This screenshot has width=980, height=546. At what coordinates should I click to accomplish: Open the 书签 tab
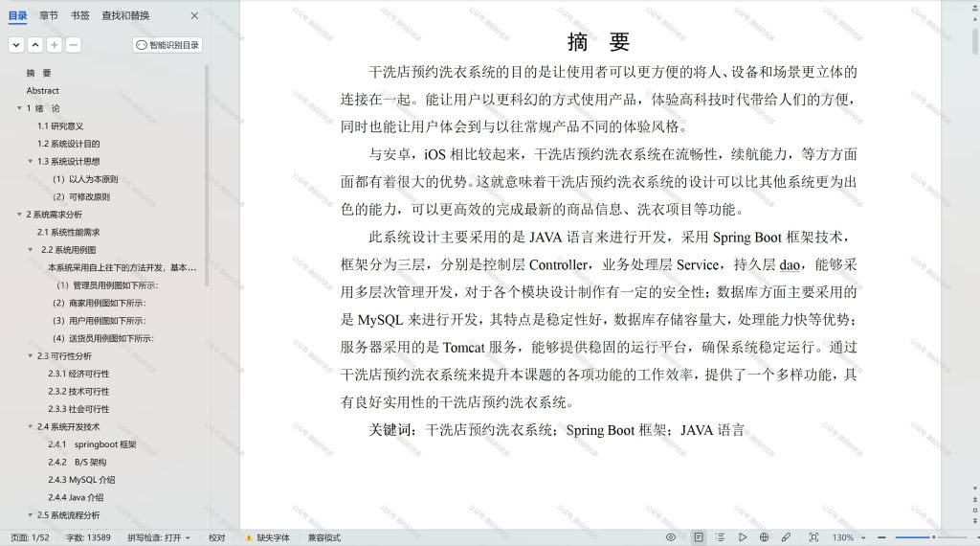pyautogui.click(x=80, y=15)
